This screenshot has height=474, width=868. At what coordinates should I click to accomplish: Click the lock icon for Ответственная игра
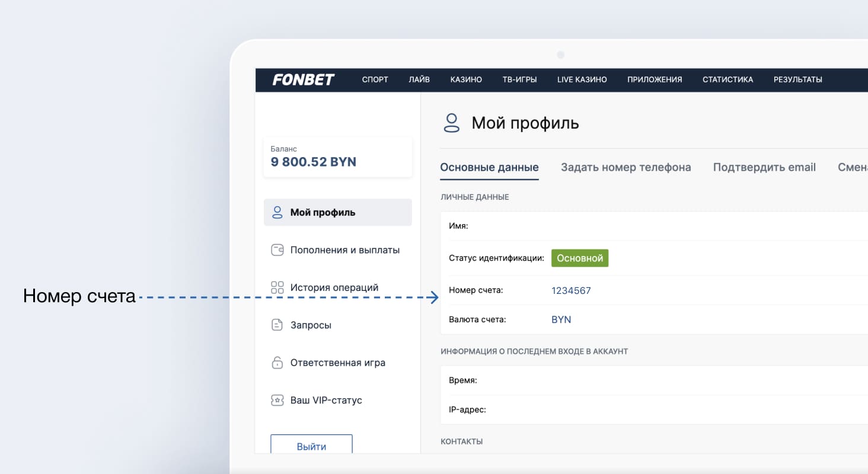click(x=277, y=363)
